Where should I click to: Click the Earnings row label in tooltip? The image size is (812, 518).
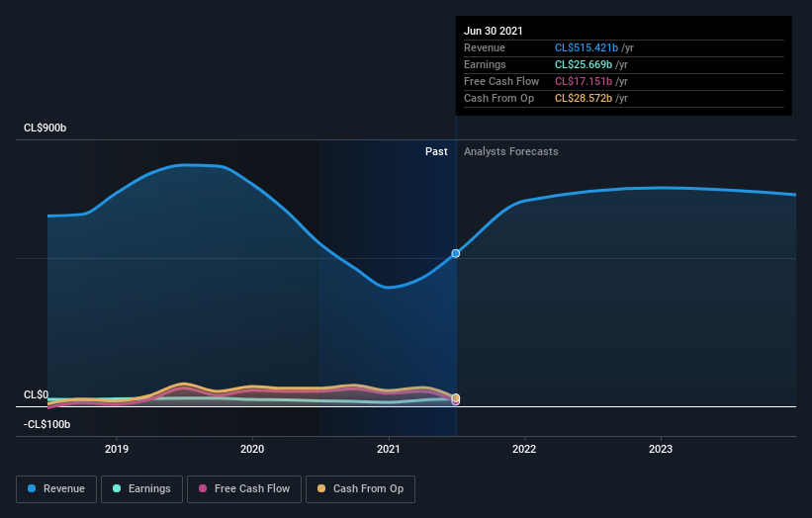coord(485,64)
